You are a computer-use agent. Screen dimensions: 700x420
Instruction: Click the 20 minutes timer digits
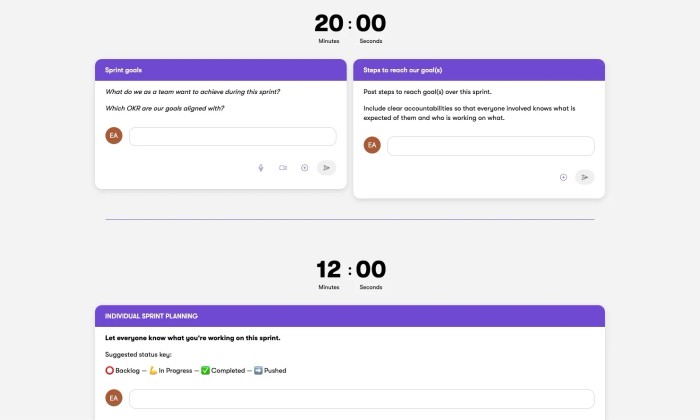point(329,23)
